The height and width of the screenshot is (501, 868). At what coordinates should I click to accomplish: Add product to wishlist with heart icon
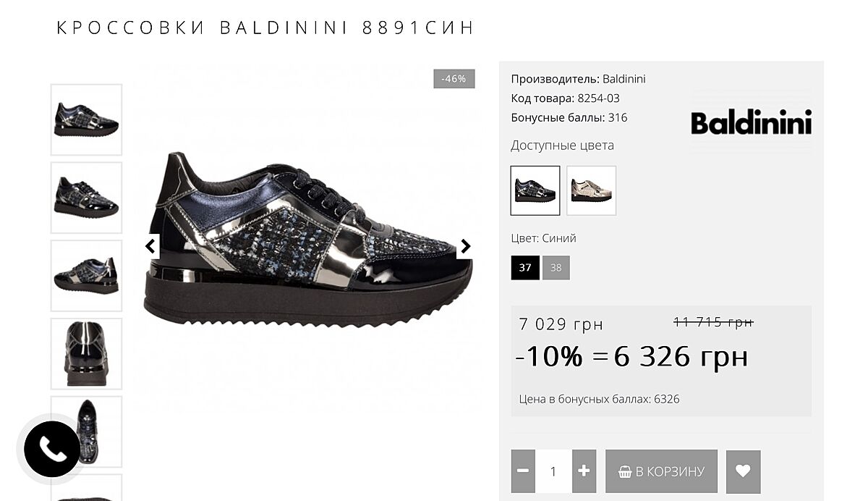point(743,471)
